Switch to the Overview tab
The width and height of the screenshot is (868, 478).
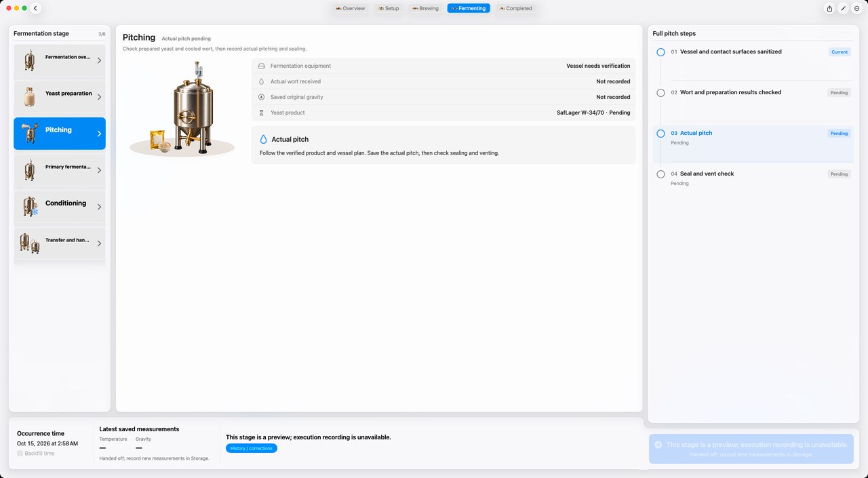tap(350, 8)
